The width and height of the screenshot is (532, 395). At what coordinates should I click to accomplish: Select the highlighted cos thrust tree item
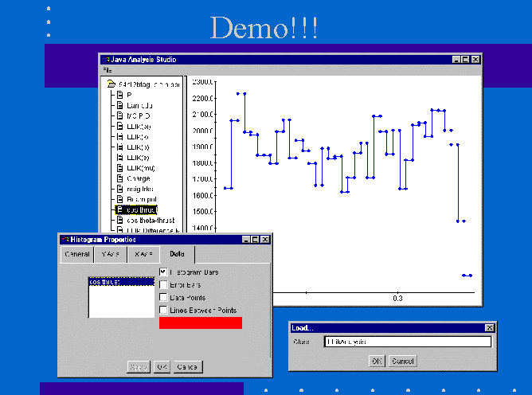pos(140,209)
